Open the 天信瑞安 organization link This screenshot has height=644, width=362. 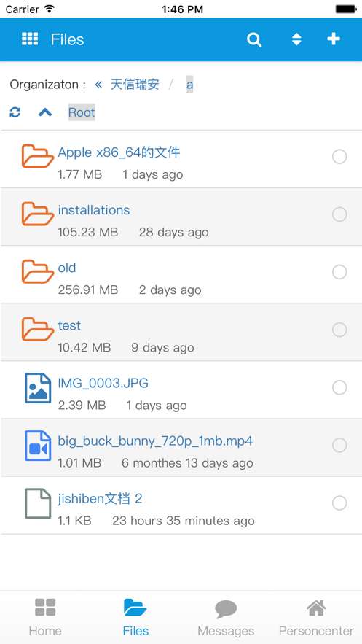click(x=135, y=85)
